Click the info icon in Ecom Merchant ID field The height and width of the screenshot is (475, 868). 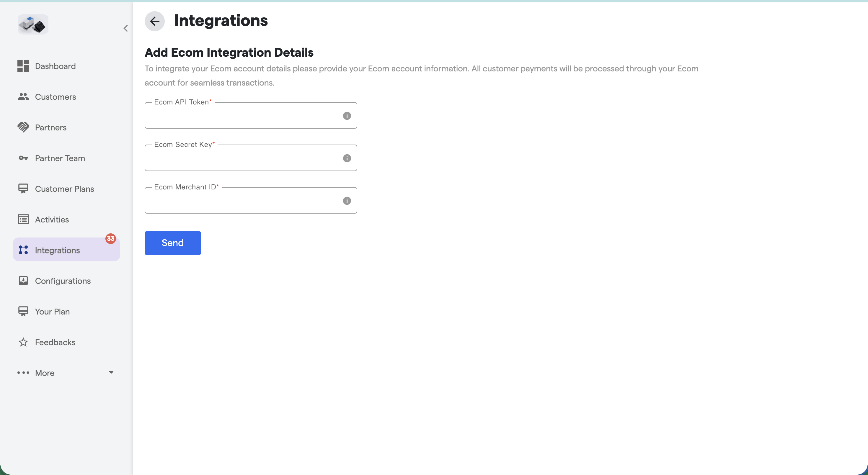[347, 201]
